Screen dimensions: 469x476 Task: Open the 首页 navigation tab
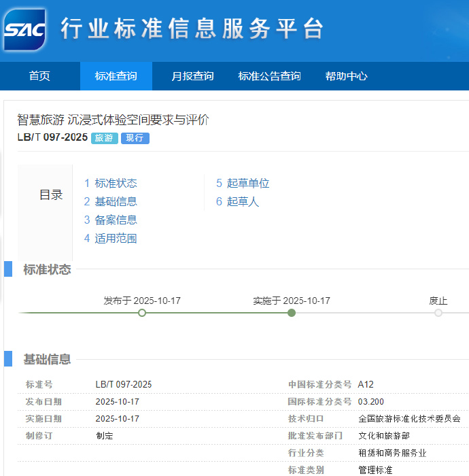pyautogui.click(x=39, y=76)
